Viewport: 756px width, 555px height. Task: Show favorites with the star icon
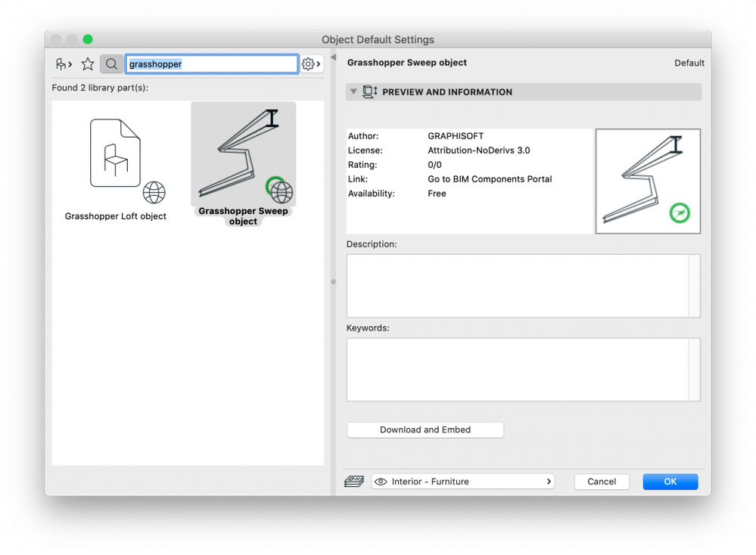pyautogui.click(x=88, y=64)
